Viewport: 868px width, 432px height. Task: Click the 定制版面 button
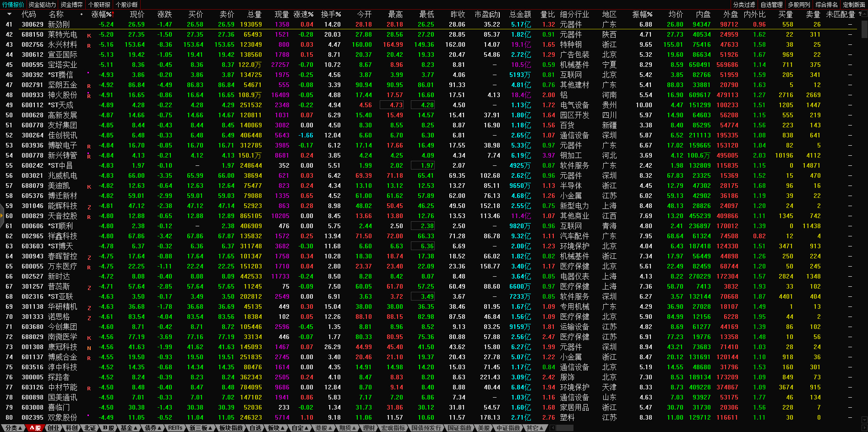click(854, 5)
